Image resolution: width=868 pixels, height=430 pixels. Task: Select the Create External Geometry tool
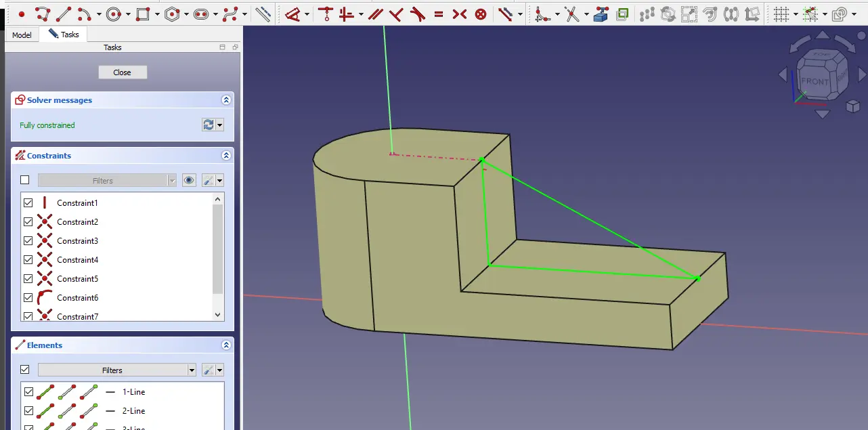pos(601,14)
